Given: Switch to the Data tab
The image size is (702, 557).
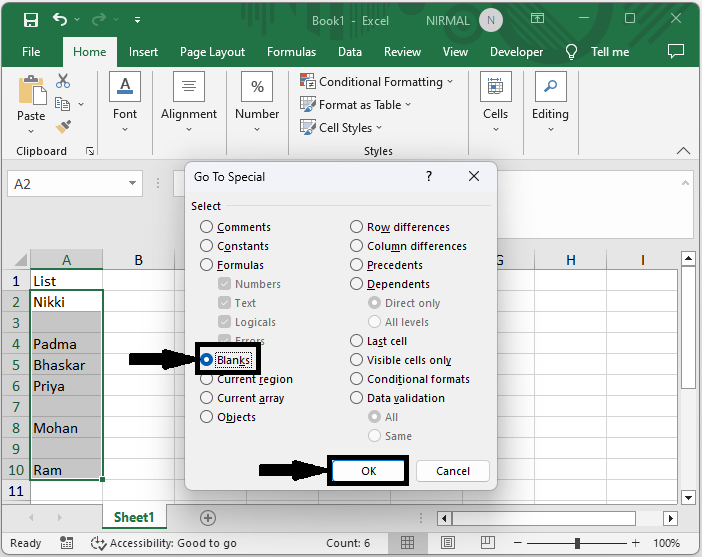Looking at the screenshot, I should click(350, 52).
